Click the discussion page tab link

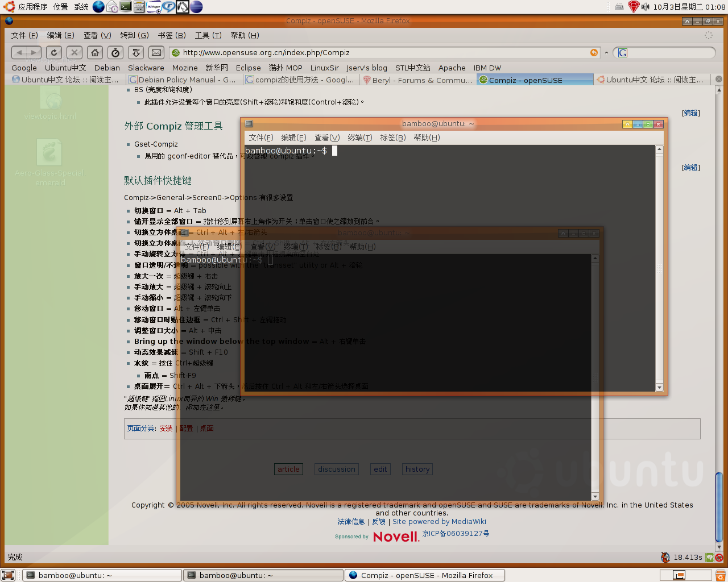337,469
